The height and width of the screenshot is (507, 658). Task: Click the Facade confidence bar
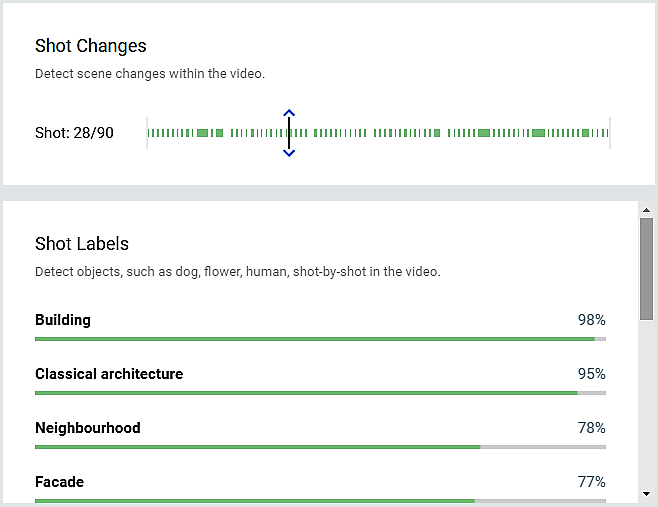pyautogui.click(x=320, y=500)
